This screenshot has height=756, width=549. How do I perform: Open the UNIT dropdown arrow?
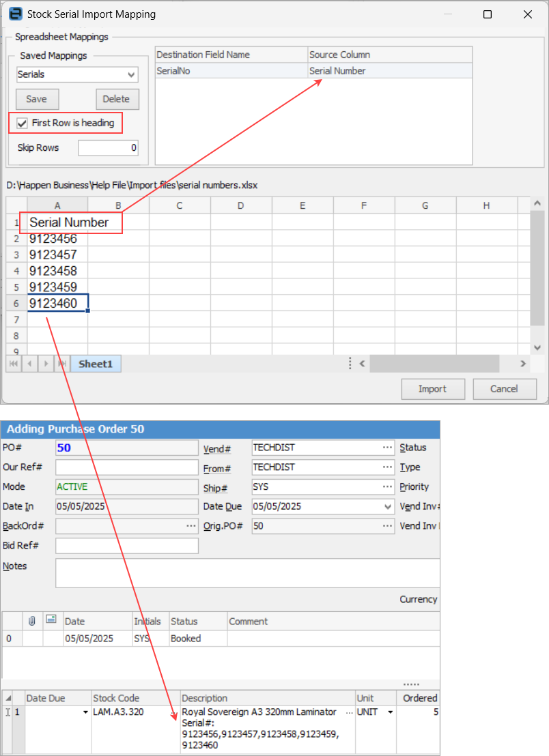tap(391, 712)
